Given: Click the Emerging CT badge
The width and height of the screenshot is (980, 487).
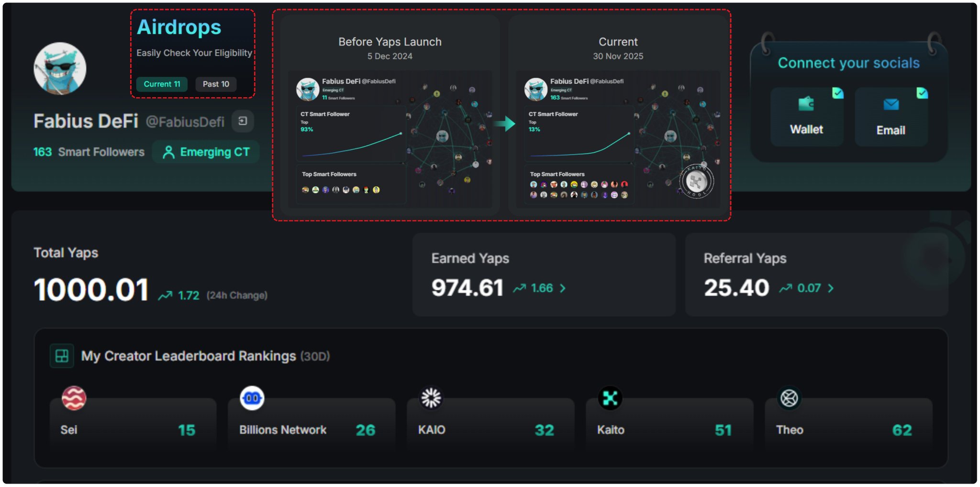Looking at the screenshot, I should (x=206, y=152).
